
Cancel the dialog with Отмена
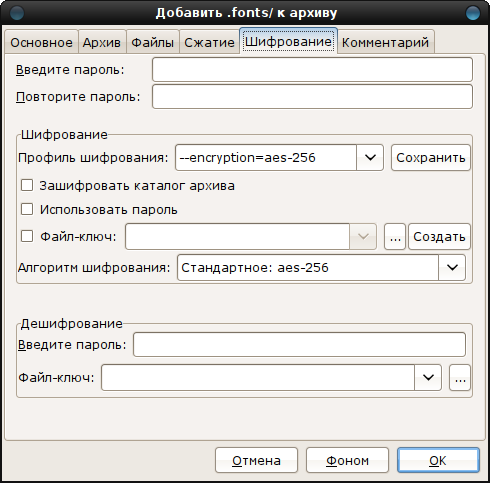tap(256, 460)
